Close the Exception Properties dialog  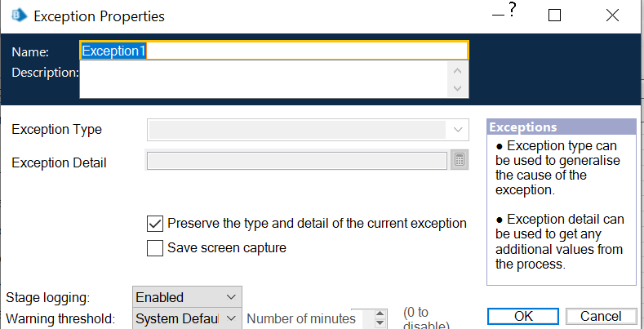point(612,16)
